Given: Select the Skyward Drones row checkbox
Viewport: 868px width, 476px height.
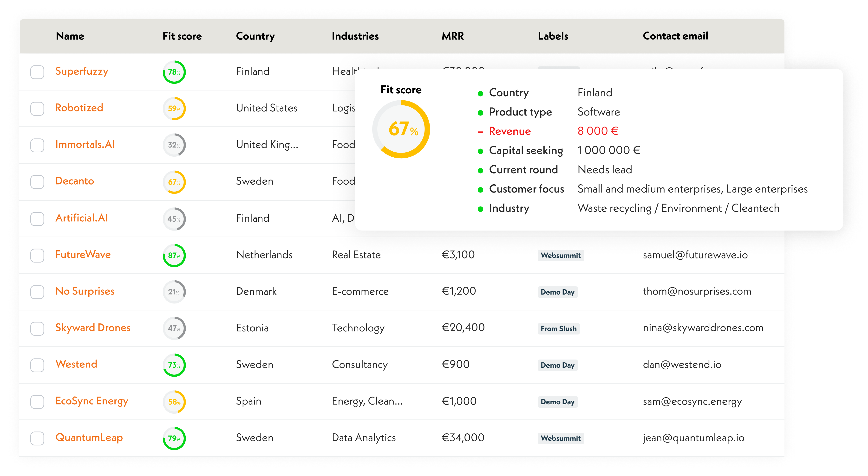Looking at the screenshot, I should 37,328.
